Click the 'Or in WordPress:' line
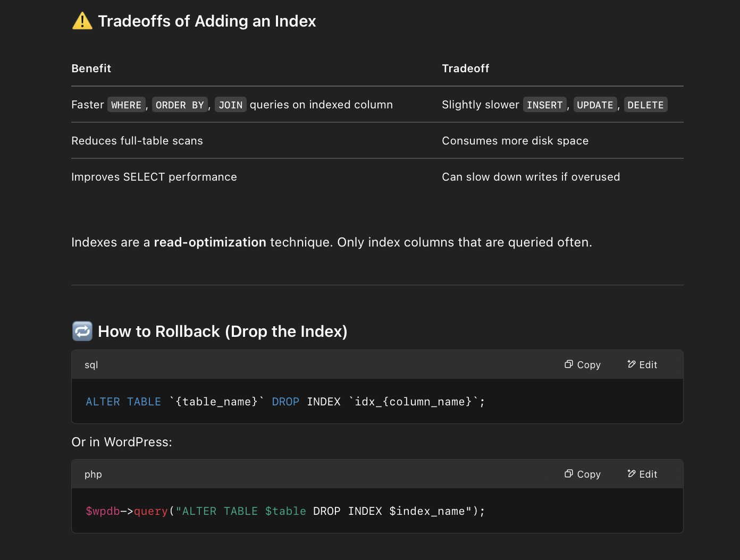 [122, 442]
